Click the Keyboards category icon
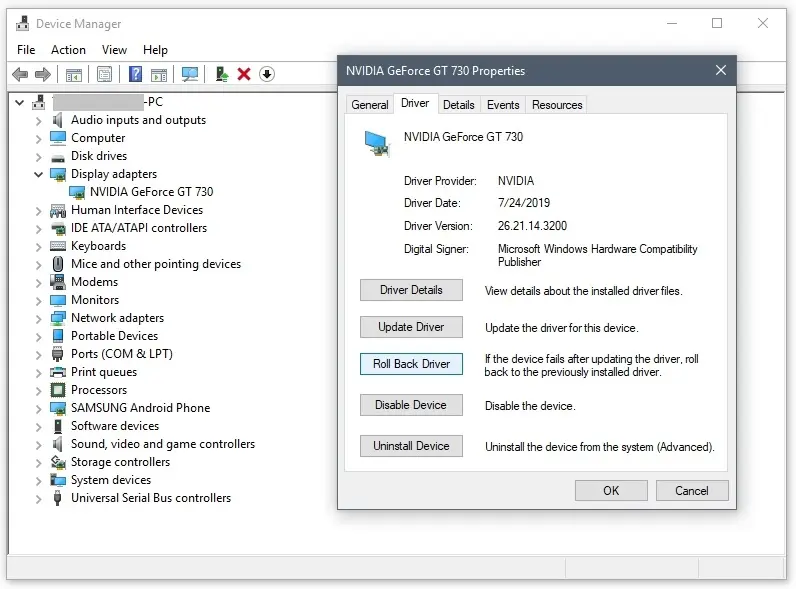Screen dimensions: 796x589 click(x=58, y=246)
